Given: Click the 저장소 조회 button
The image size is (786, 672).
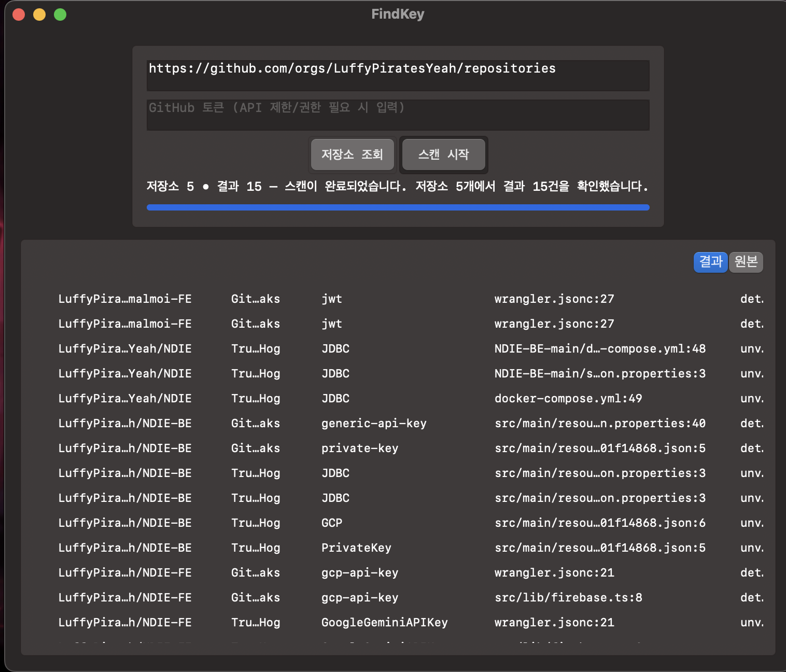Looking at the screenshot, I should click(x=352, y=155).
